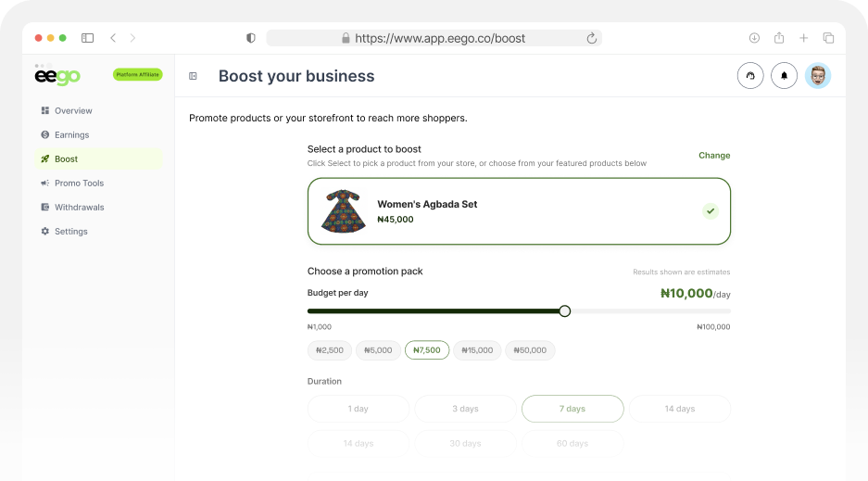
Task: Show tab overview icon in browser
Action: 828,38
